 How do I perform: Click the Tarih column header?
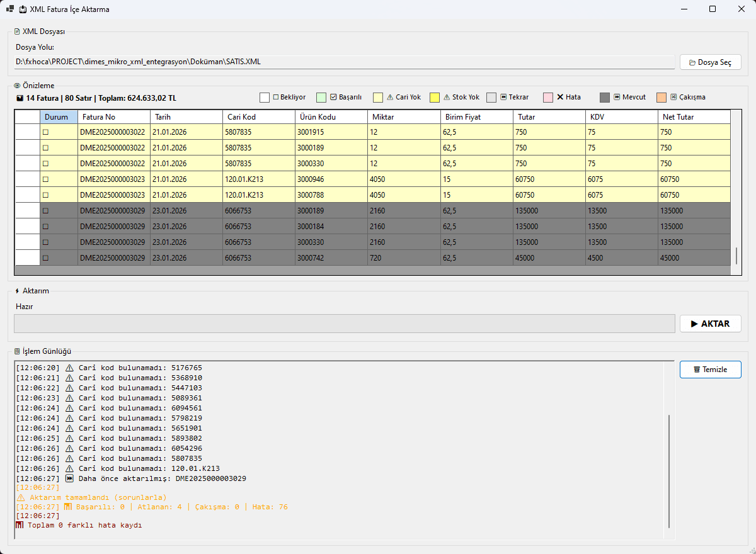186,117
